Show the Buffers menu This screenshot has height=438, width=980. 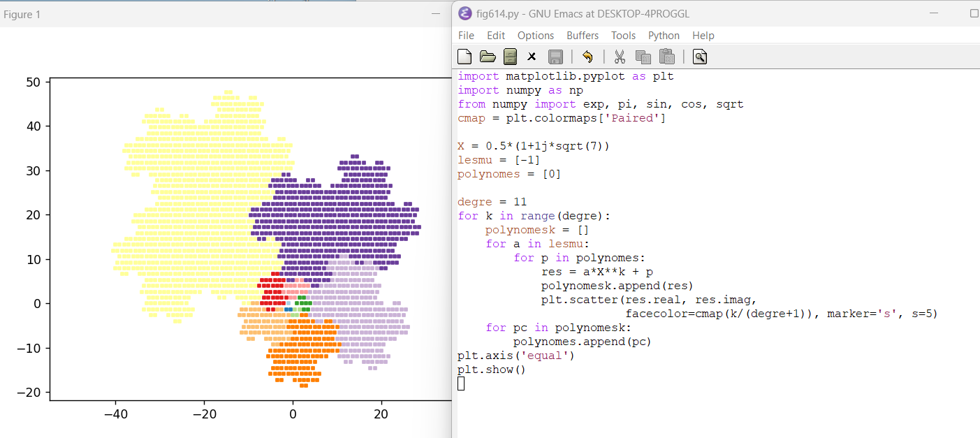tap(583, 36)
